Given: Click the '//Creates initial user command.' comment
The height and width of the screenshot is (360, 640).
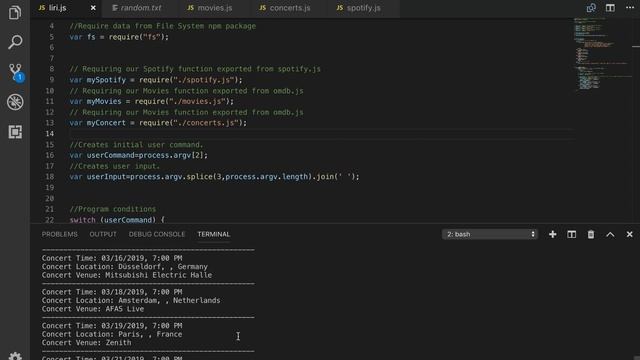Looking at the screenshot, I should point(136,144).
